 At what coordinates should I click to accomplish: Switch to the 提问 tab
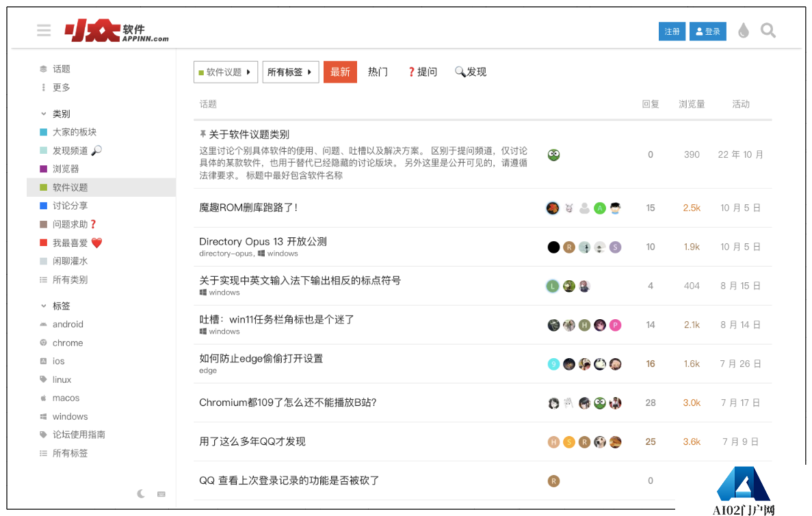tap(423, 72)
